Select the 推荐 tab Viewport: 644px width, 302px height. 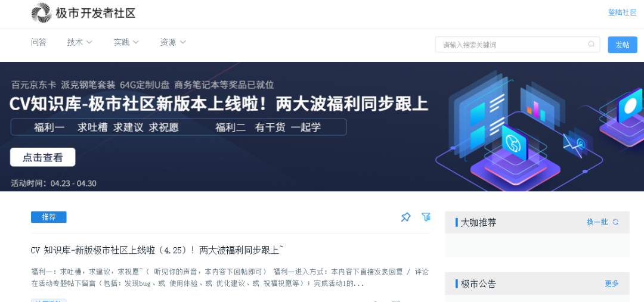(49, 217)
